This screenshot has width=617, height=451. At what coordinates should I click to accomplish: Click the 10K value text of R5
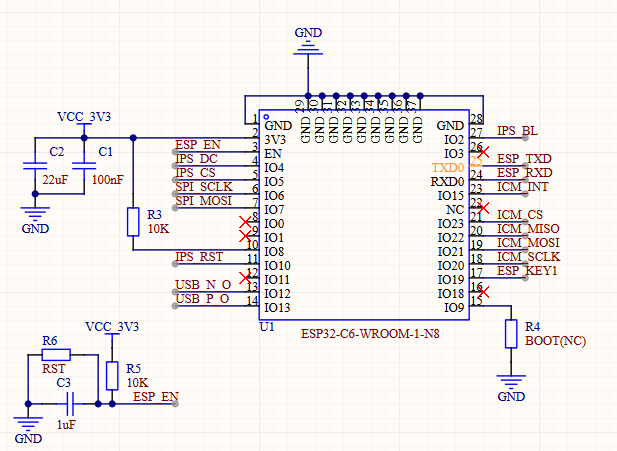pos(137,383)
